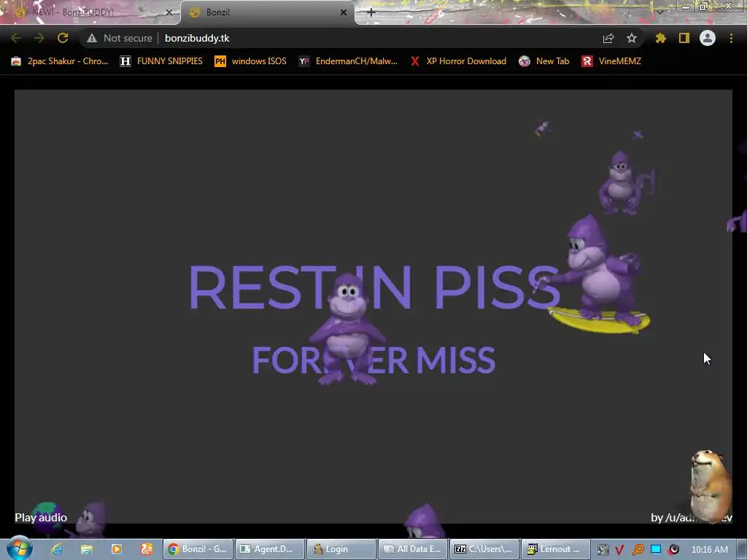This screenshot has height=560, width=747.
Task: Open the Chrome three-dot menu
Action: tap(731, 38)
